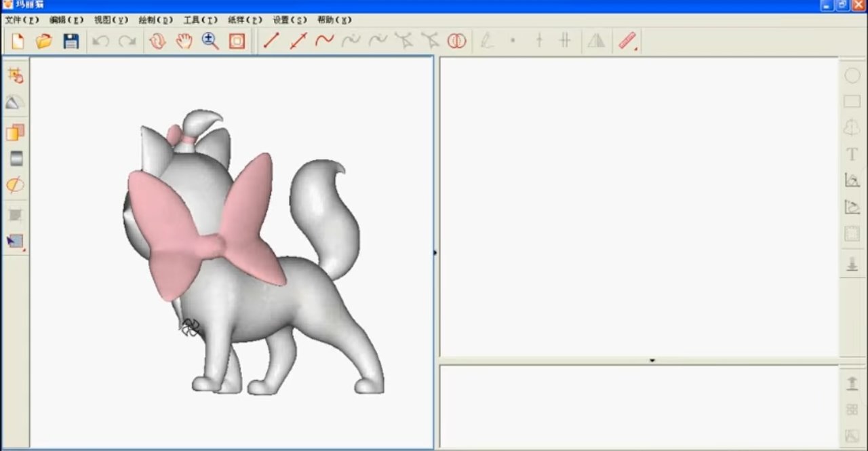
Task: Open the 工具(T) menu
Action: coord(201,20)
